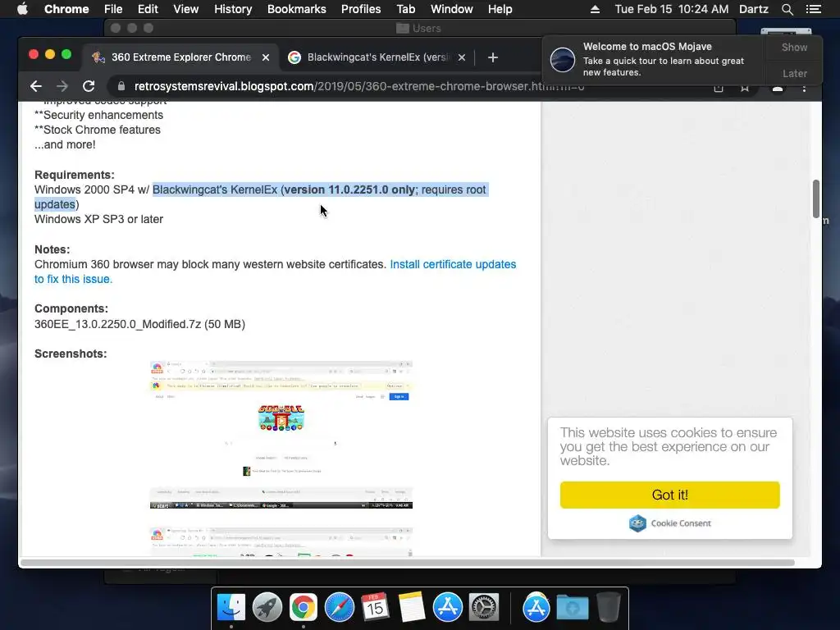
Task: Click the Cookie Consent logo link
Action: click(669, 523)
